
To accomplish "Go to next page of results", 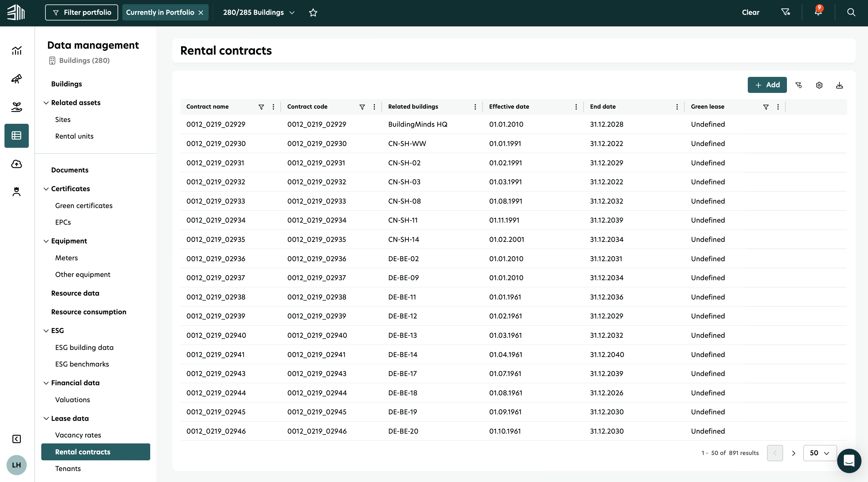I will pos(793,453).
